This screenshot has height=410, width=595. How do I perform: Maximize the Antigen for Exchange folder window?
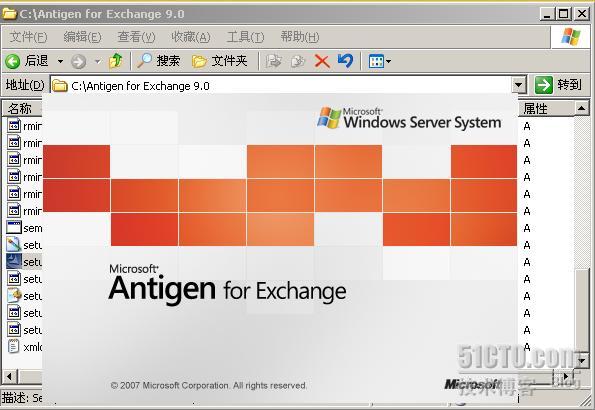(x=564, y=14)
